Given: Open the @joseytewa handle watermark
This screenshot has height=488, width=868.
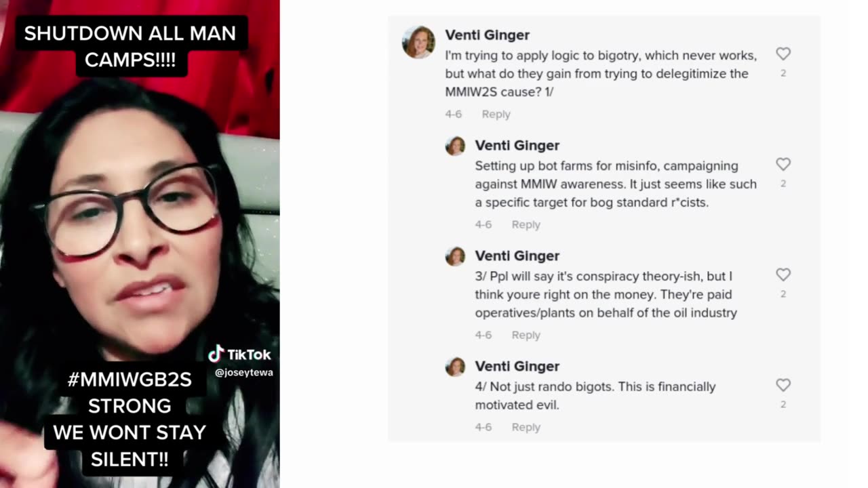Looking at the screenshot, I should pos(243,372).
